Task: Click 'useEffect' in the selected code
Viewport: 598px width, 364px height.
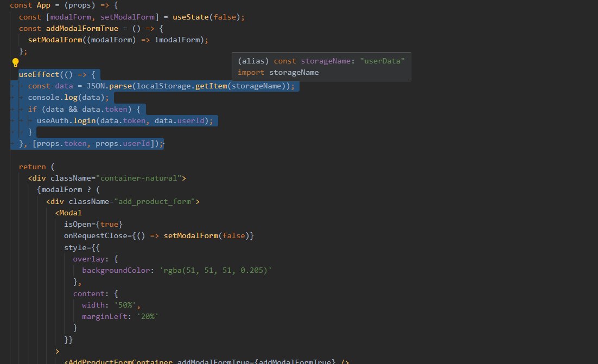Action: [x=39, y=74]
